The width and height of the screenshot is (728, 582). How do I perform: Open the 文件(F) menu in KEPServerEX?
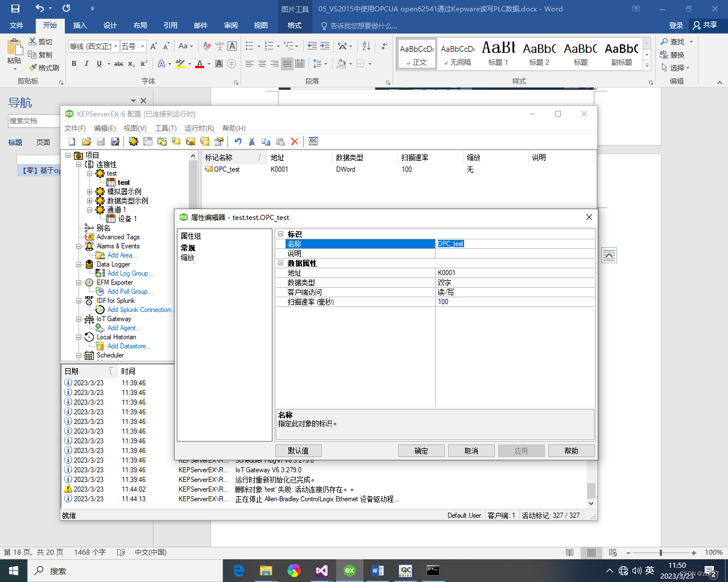[x=75, y=128]
